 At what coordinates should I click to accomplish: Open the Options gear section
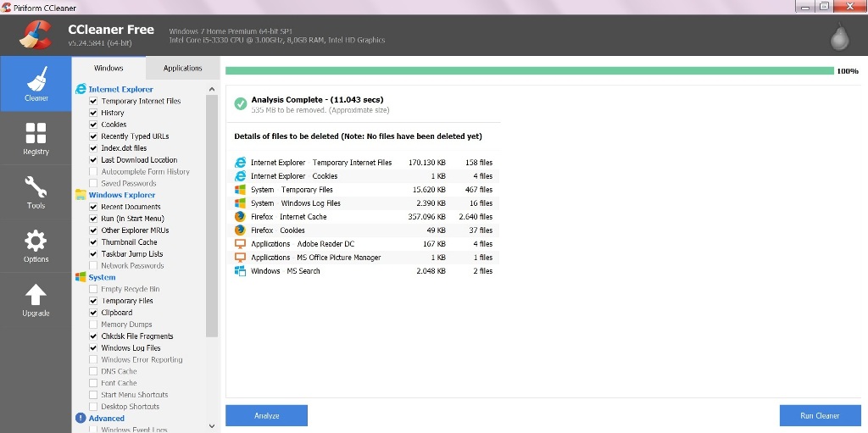click(x=36, y=246)
